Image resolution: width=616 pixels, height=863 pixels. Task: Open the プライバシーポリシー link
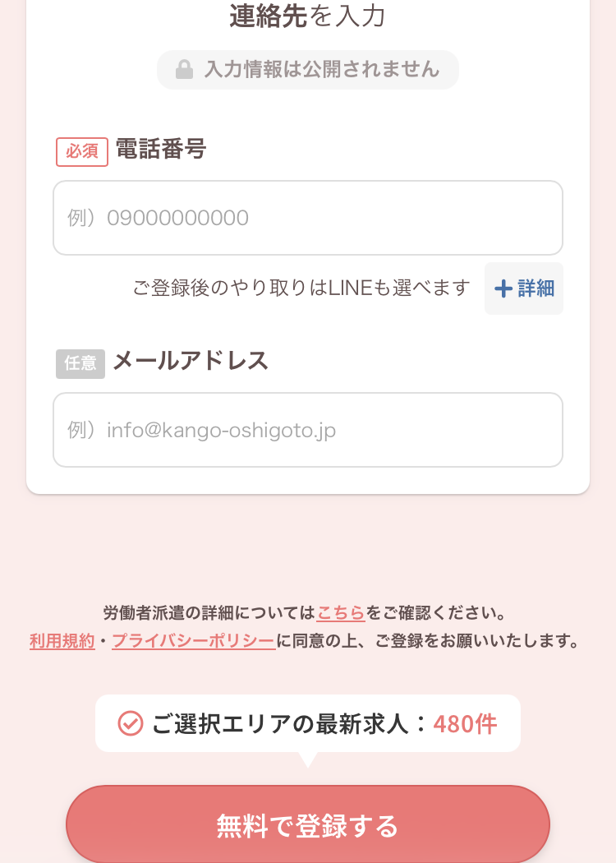(194, 641)
